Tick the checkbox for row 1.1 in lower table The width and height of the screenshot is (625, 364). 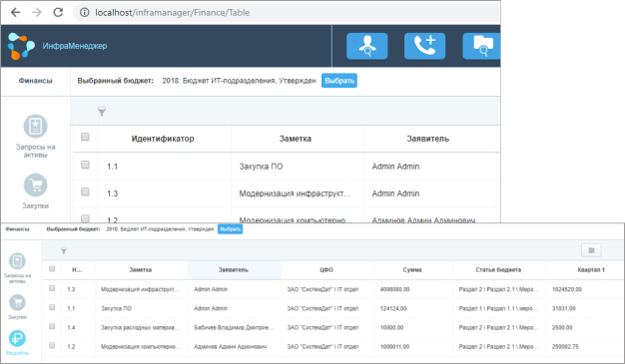coord(52,307)
